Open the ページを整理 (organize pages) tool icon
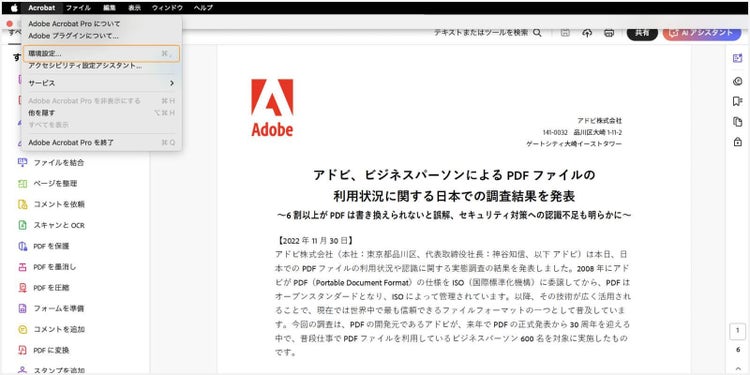The image size is (750, 375). click(x=22, y=184)
